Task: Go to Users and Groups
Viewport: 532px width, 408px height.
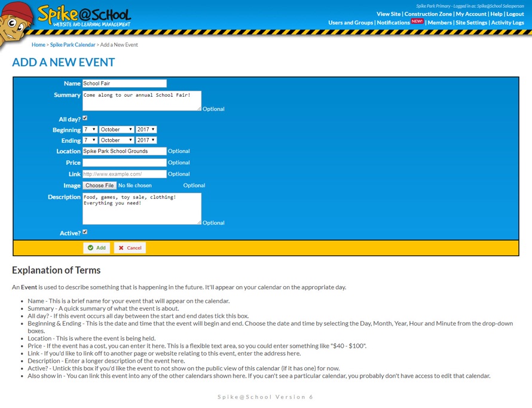Action: tap(350, 23)
